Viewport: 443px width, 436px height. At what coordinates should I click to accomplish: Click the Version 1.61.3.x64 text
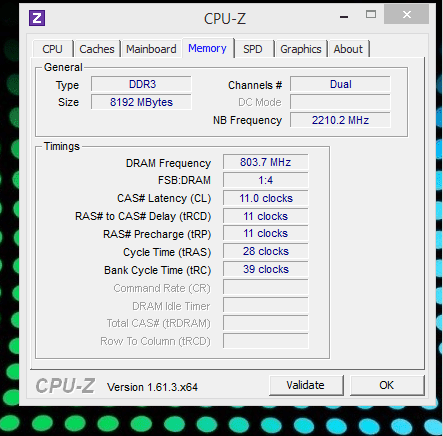point(152,387)
